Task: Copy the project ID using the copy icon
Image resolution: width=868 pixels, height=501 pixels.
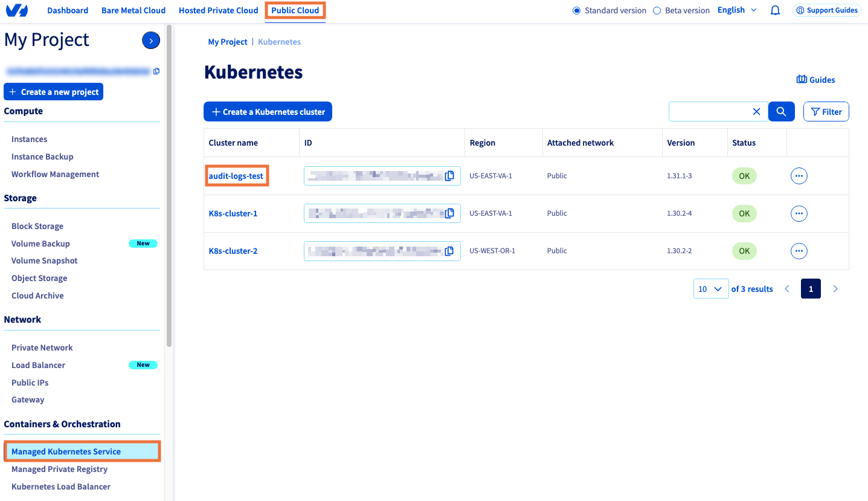Action: (x=156, y=71)
